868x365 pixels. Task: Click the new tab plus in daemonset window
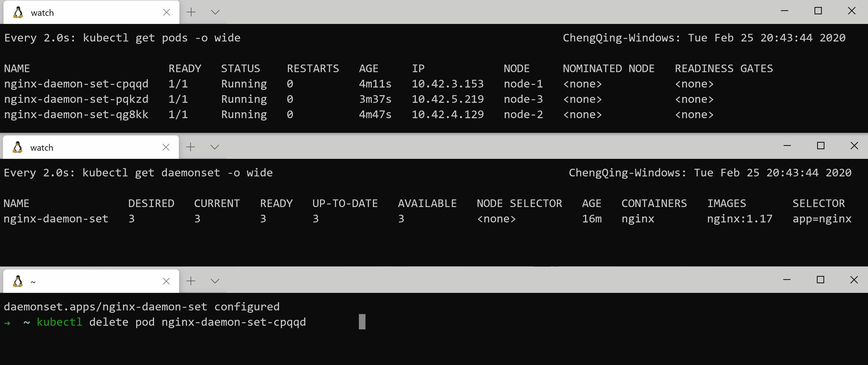pos(190,147)
